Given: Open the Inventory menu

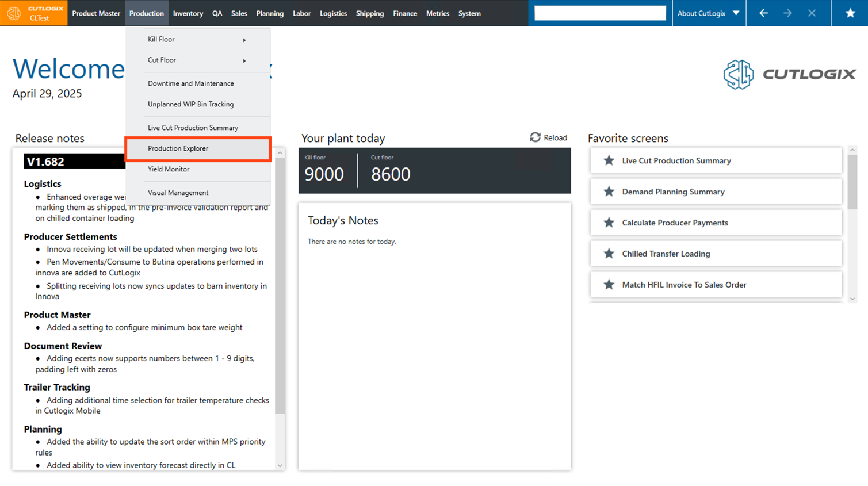Looking at the screenshot, I should [x=188, y=13].
